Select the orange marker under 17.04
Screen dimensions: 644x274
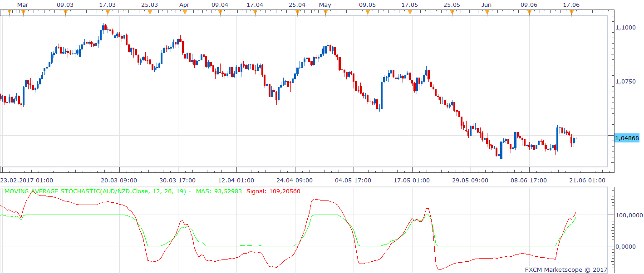point(256,12)
